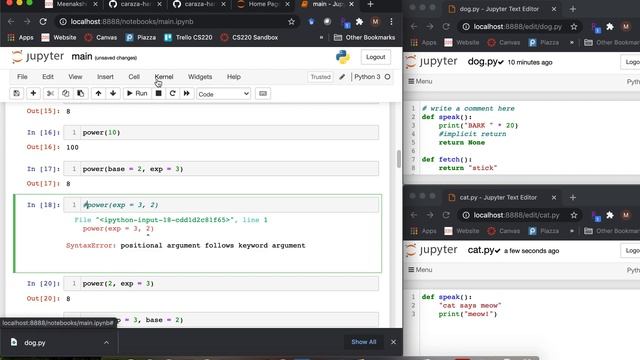Image resolution: width=640 pixels, height=360 pixels.
Task: Expand hidden bookmarks chevron in main window
Action: pos(321,38)
